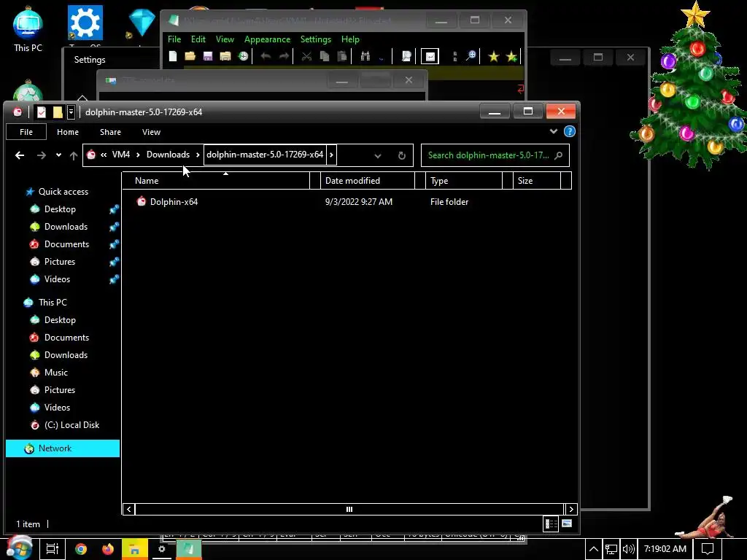The height and width of the screenshot is (560, 747).
Task: Open View menu in Notepad window
Action: [x=225, y=39]
